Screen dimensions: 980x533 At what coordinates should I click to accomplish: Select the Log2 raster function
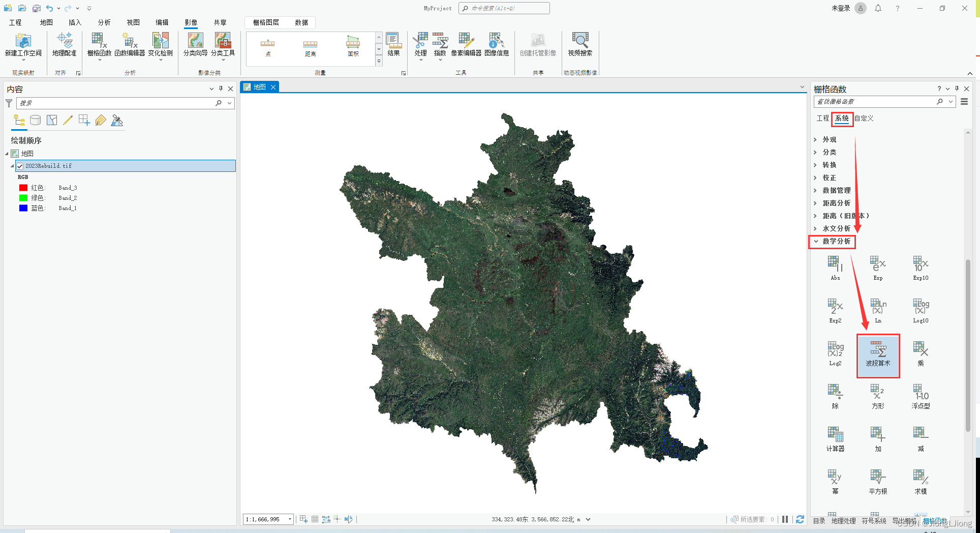click(835, 354)
